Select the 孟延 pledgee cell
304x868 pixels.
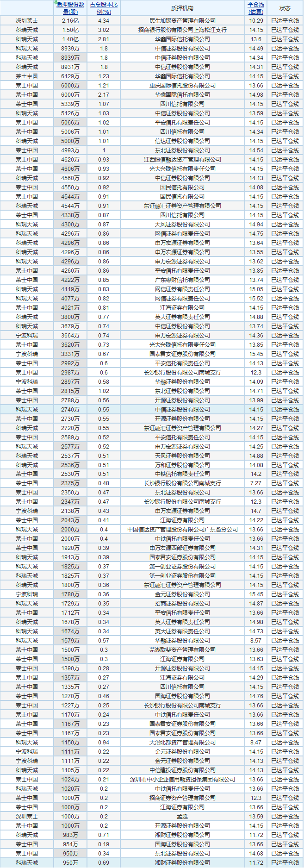pyautogui.click(x=183, y=817)
